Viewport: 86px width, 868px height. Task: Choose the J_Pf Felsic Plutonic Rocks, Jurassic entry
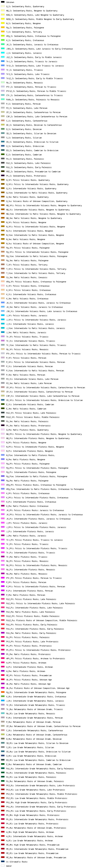(26, 523)
